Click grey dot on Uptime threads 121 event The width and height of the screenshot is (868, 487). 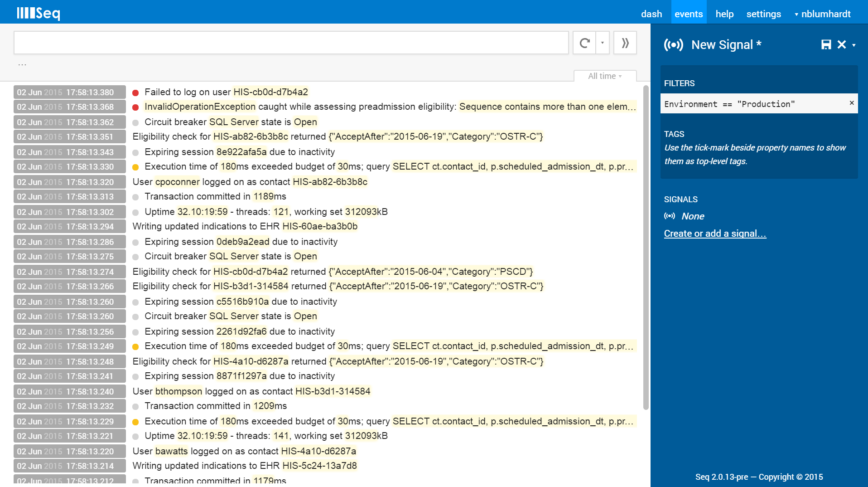tap(135, 213)
